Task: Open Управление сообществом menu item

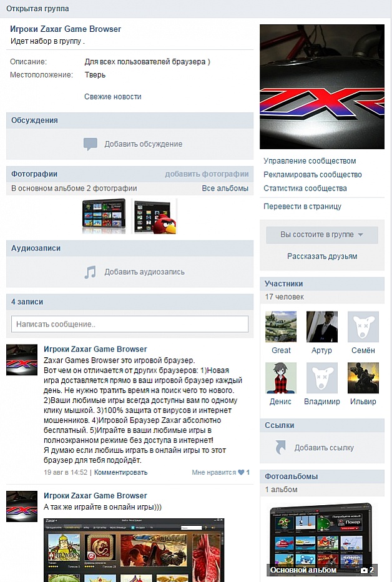Action: click(310, 160)
